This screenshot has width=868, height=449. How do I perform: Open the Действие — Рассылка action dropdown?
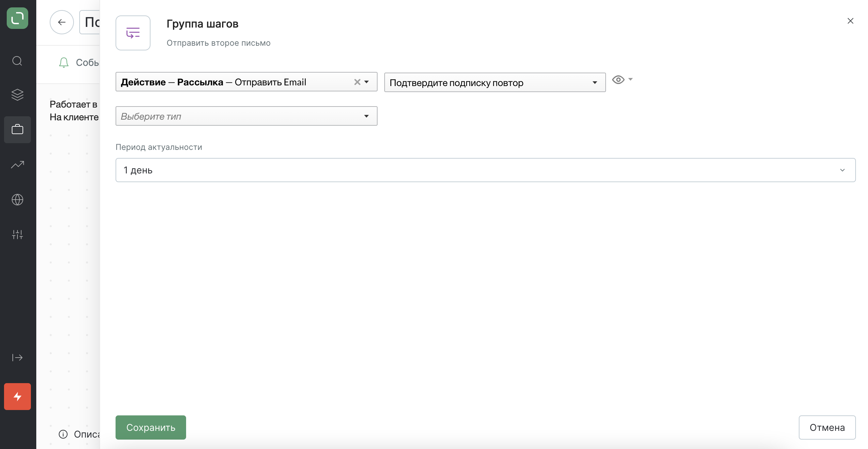tap(246, 82)
